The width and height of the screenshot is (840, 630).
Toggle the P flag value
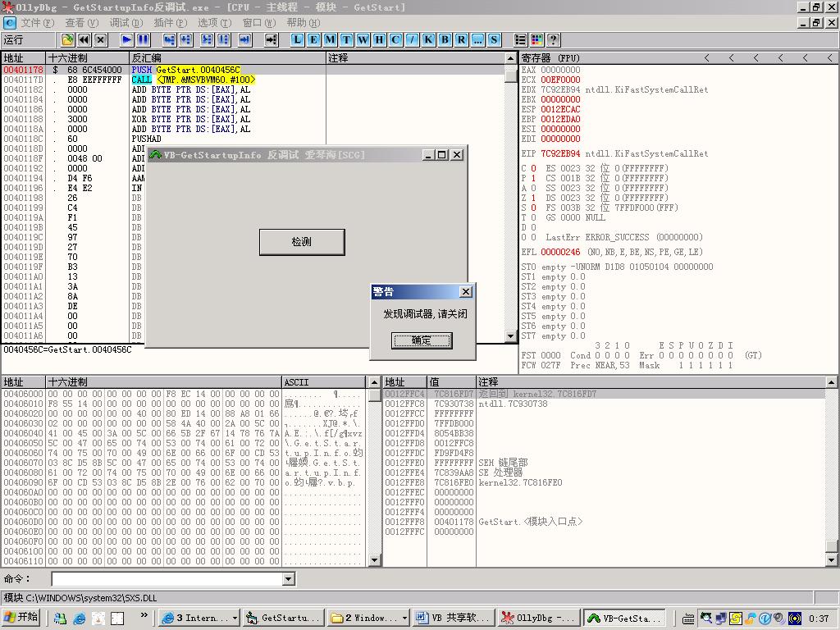pos(533,178)
